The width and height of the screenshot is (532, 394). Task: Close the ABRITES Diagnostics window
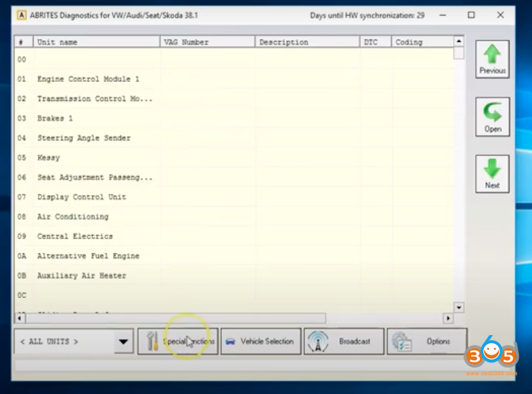500,16
